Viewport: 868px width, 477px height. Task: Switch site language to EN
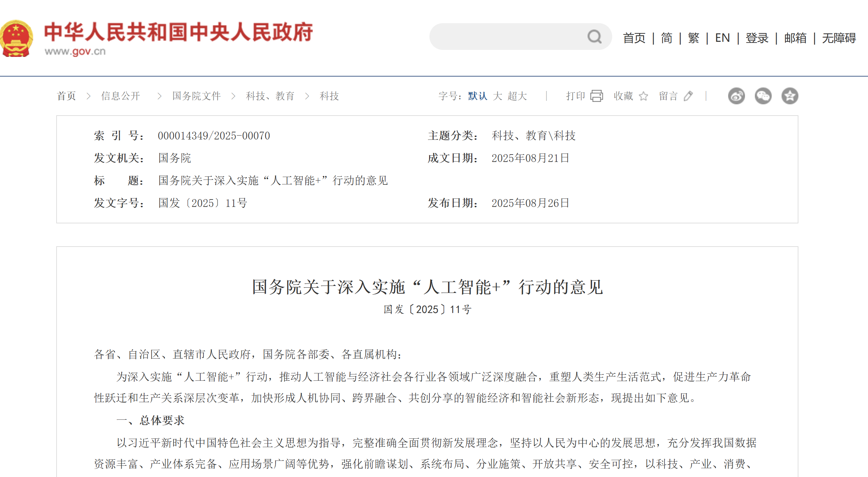pos(723,38)
